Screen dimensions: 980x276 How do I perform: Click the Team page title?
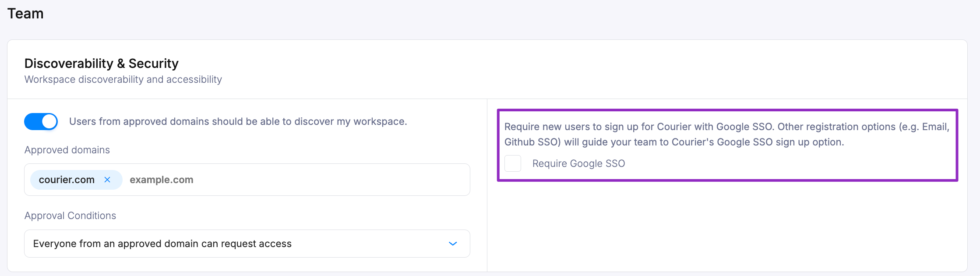[25, 14]
